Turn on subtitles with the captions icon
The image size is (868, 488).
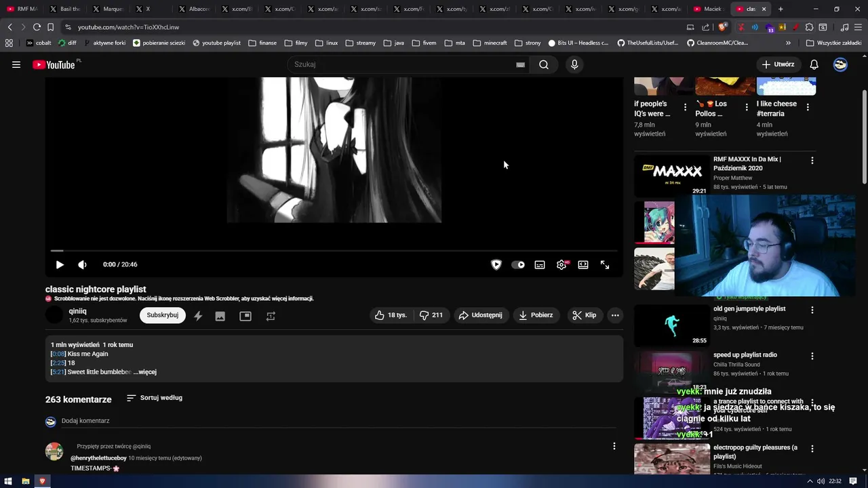point(540,265)
